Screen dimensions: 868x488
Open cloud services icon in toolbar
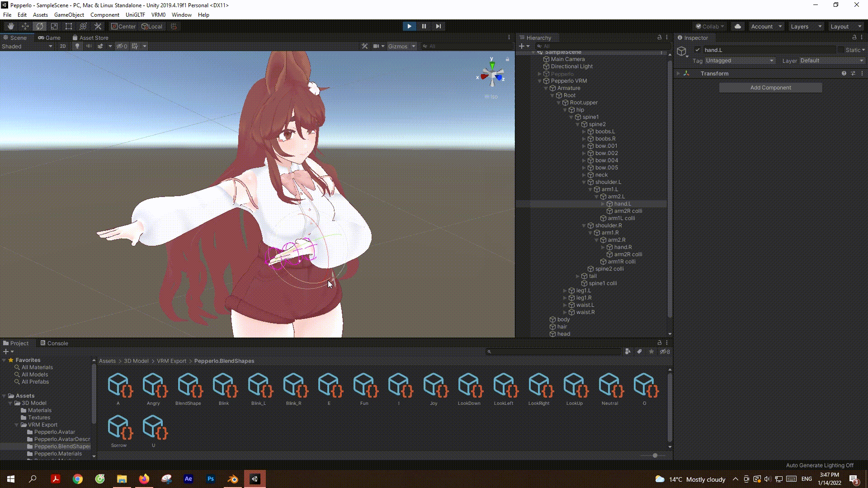[738, 26]
